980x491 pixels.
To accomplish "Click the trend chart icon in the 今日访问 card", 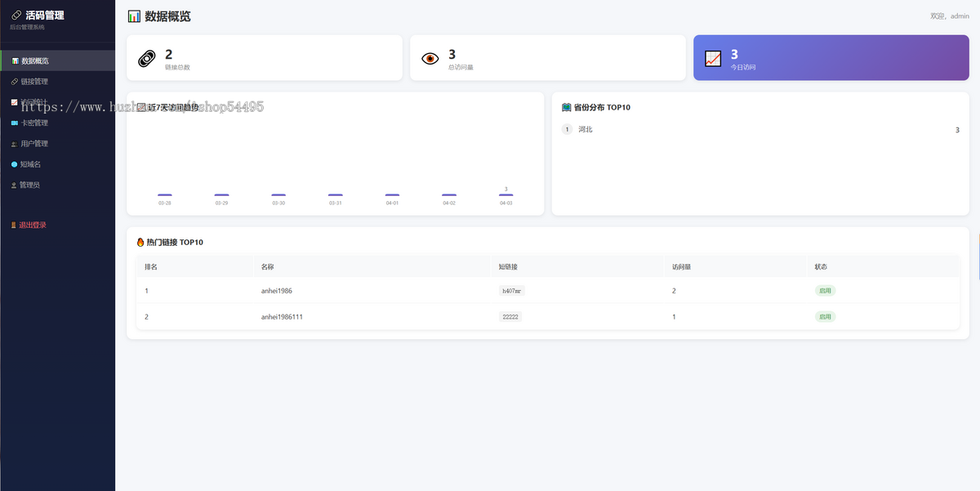I will click(x=713, y=58).
